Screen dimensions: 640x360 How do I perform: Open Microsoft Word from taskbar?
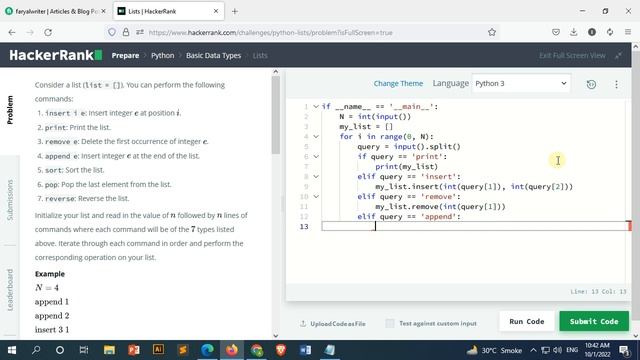click(x=305, y=350)
